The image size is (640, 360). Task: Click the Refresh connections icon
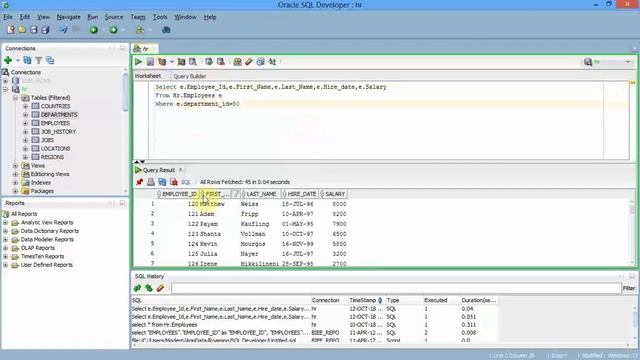27,60
